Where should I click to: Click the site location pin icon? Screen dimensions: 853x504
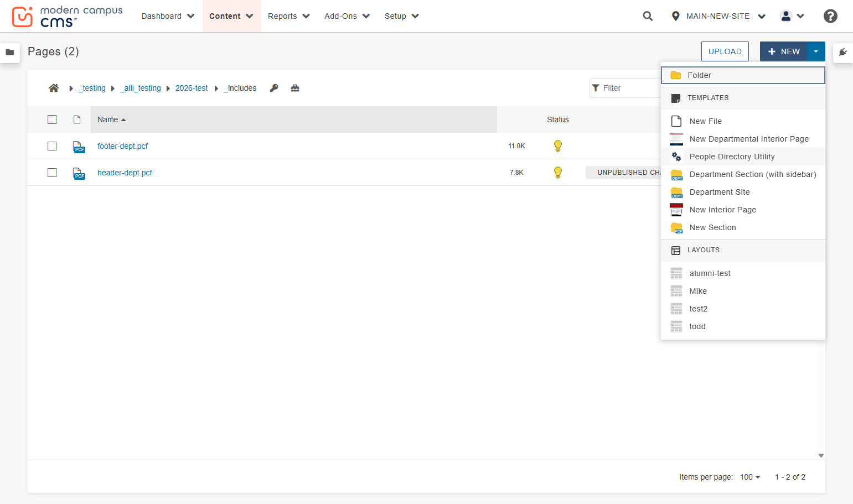coord(675,16)
